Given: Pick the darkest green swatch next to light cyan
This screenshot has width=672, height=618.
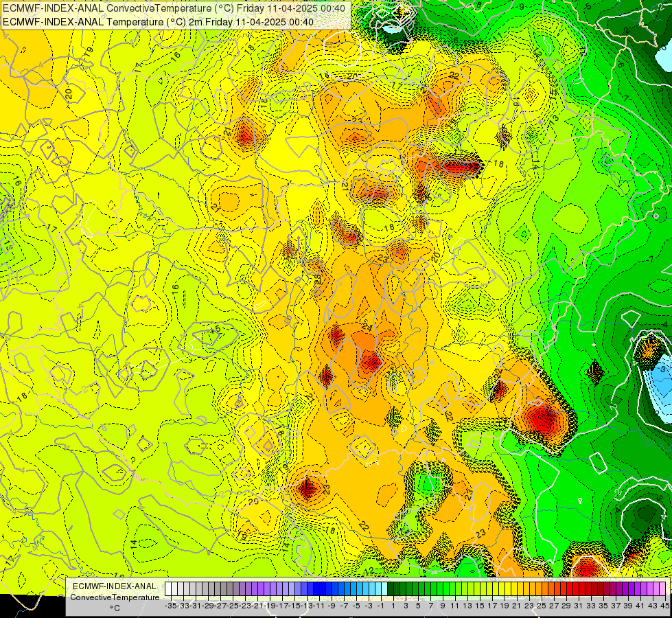Looking at the screenshot, I should (x=391, y=589).
